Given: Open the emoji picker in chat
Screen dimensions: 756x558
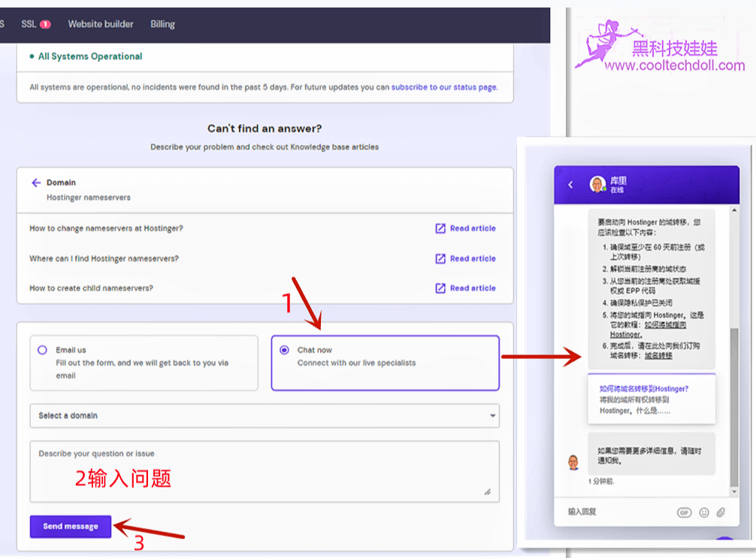Looking at the screenshot, I should (704, 512).
